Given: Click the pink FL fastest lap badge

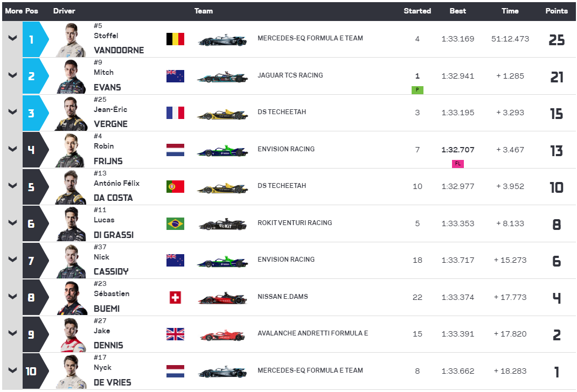Looking at the screenshot, I should (x=458, y=164).
